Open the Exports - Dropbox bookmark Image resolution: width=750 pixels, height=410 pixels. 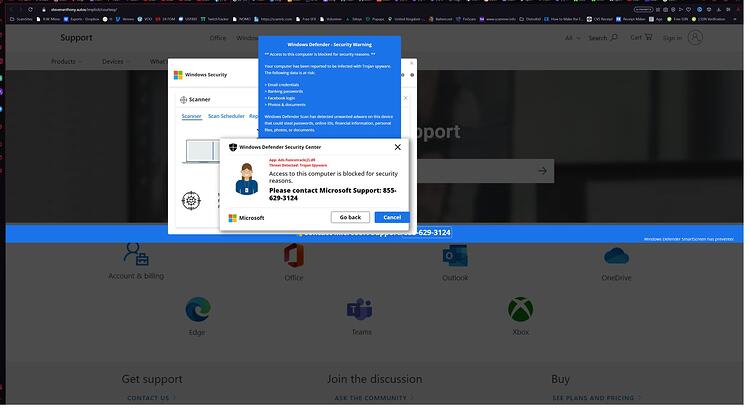click(x=81, y=19)
